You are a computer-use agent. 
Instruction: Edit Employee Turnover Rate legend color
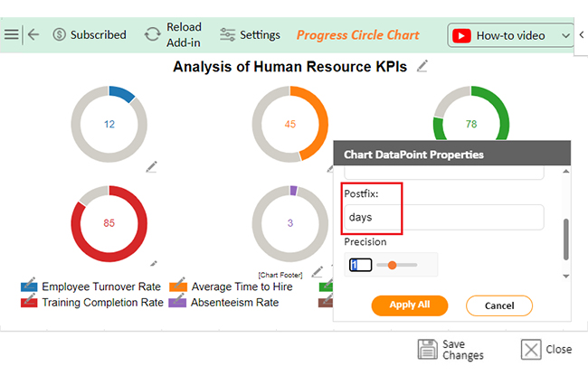coord(29,285)
